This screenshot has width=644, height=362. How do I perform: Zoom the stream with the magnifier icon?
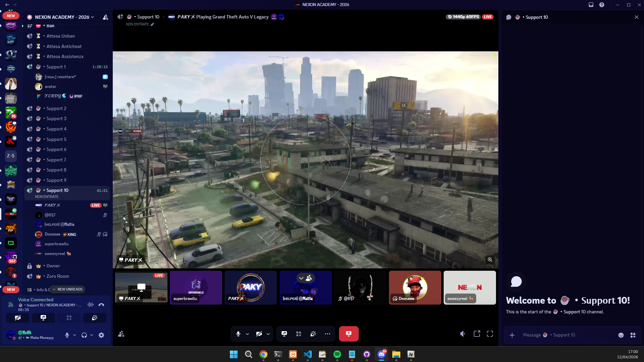pos(490,260)
